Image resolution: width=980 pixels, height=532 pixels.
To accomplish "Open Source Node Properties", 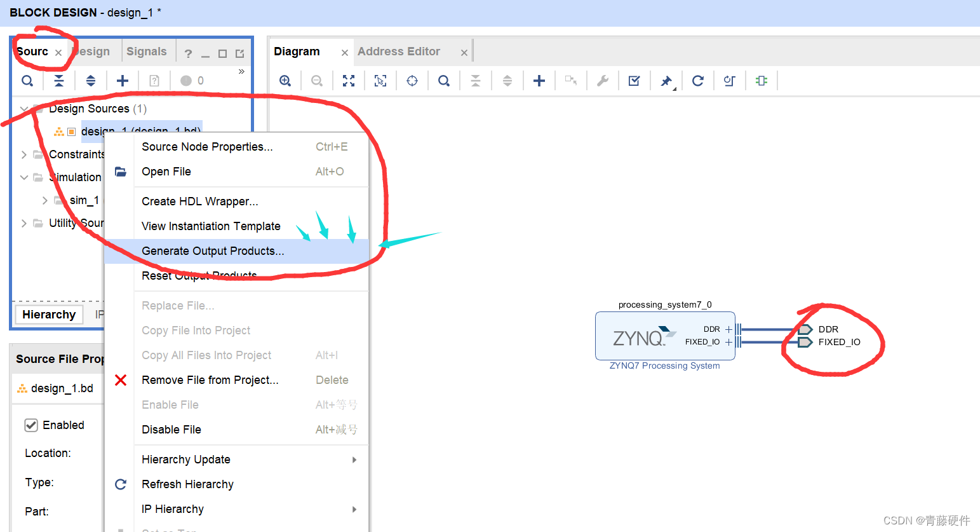I will pyautogui.click(x=236, y=147).
